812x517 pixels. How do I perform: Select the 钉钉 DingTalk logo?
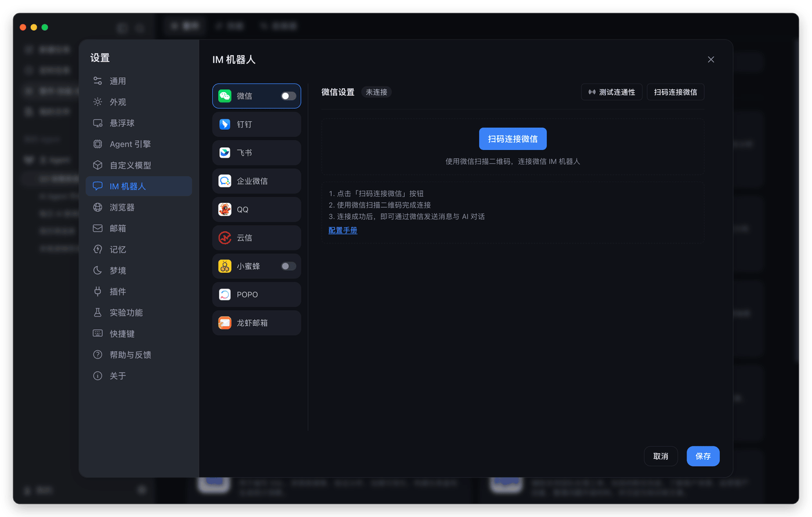click(225, 124)
